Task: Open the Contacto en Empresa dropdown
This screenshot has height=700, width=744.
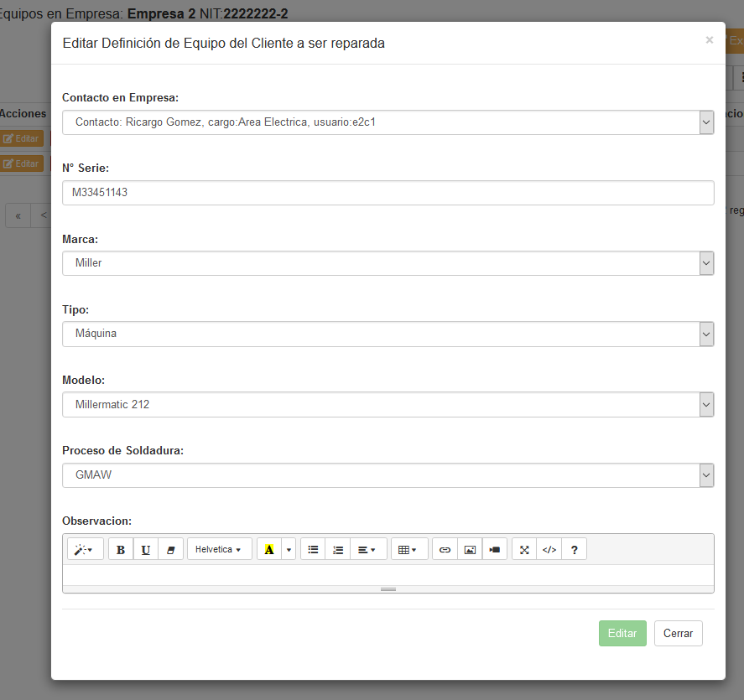Action: click(388, 122)
